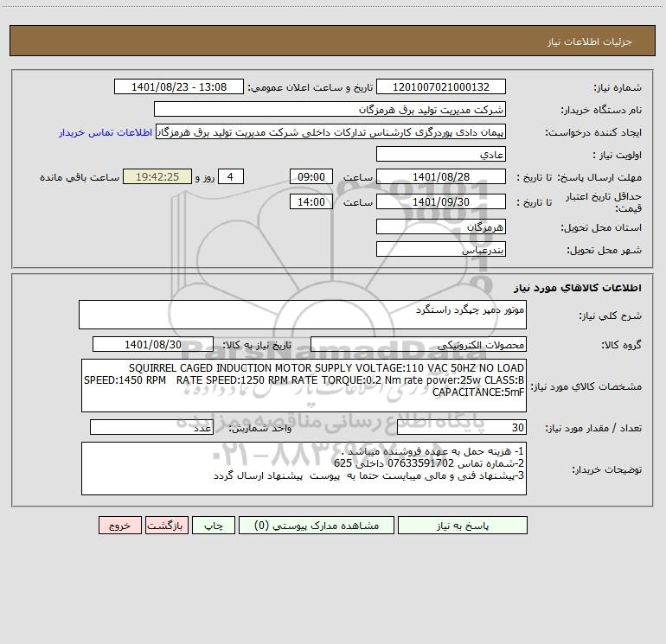Screen dimensions: 666x644
Task: Click the label شهر محل تحویل:
Action: [604, 251]
